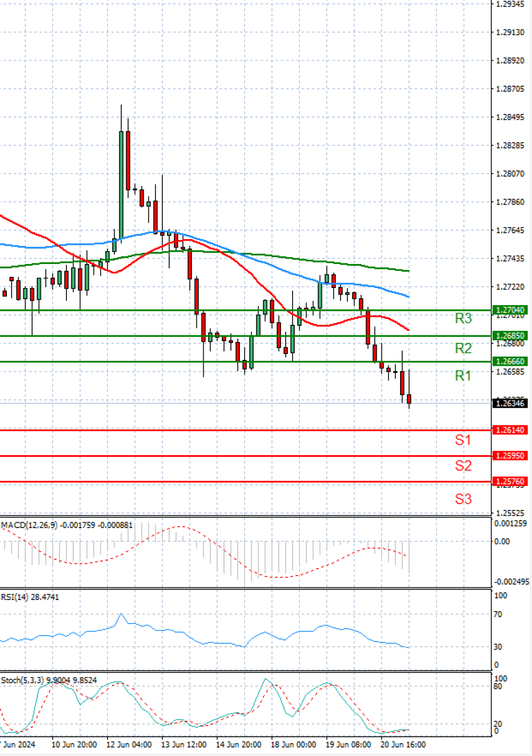Select the 1.26850 price tag
This screenshot has width=532, height=756.
[x=510, y=335]
